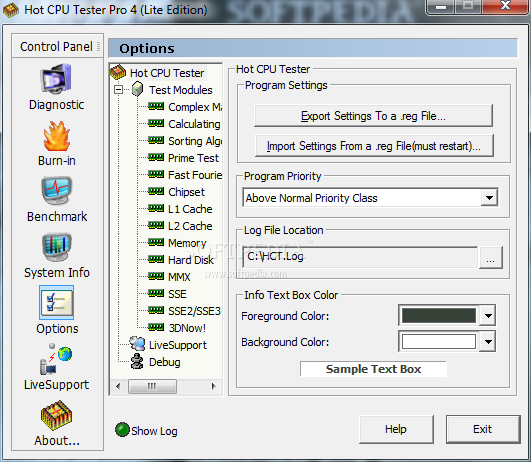Open the System Info chart icon
This screenshot has height=462, width=531.
point(57,247)
